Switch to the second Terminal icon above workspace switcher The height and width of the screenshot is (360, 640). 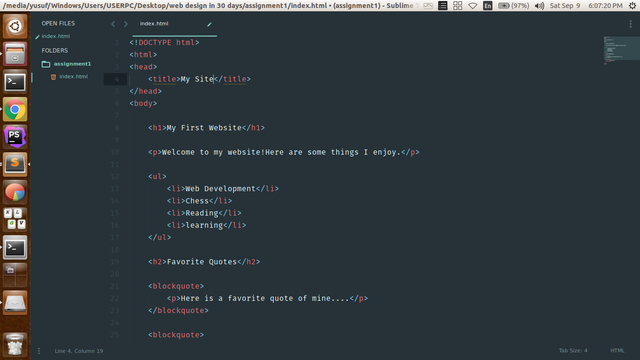pos(15,247)
